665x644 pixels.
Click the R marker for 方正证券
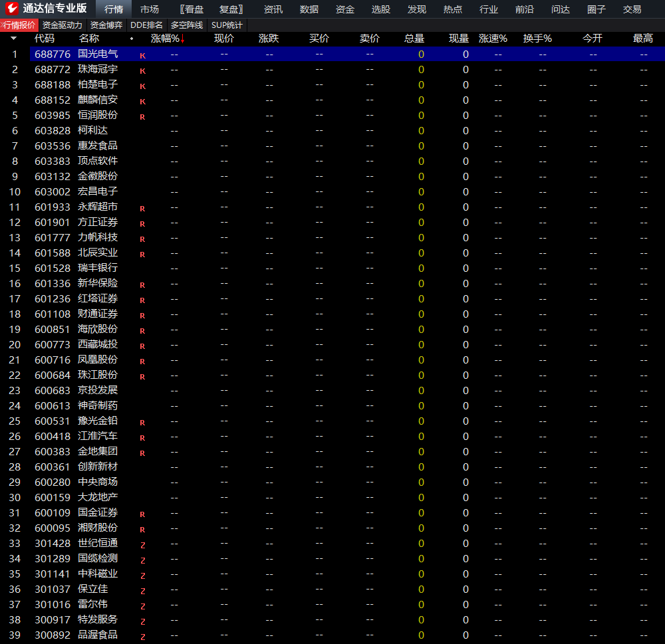[x=142, y=224]
